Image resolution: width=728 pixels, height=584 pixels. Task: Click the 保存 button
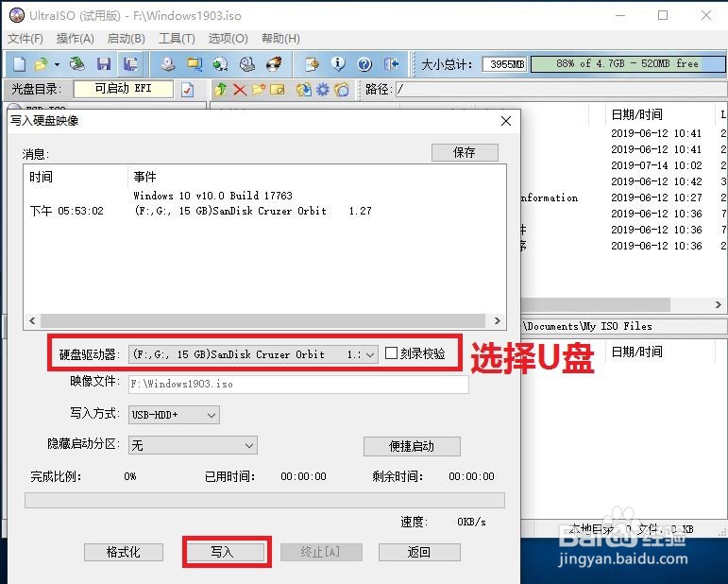465,152
